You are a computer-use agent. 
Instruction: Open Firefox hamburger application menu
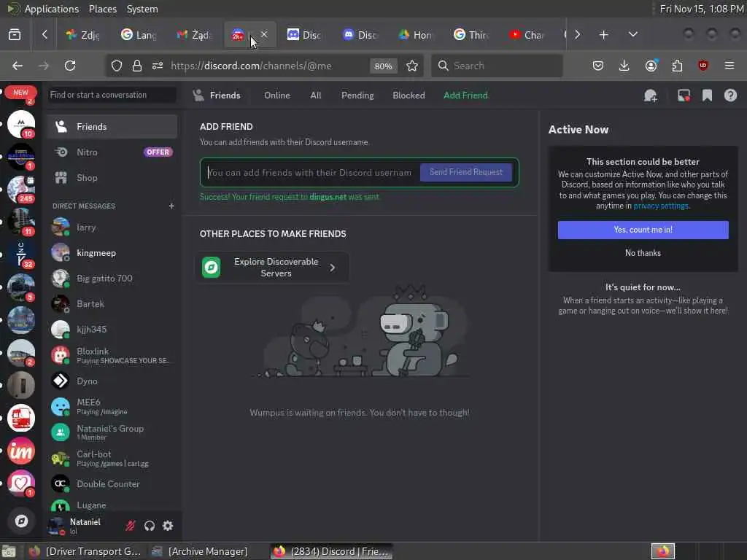(x=729, y=66)
